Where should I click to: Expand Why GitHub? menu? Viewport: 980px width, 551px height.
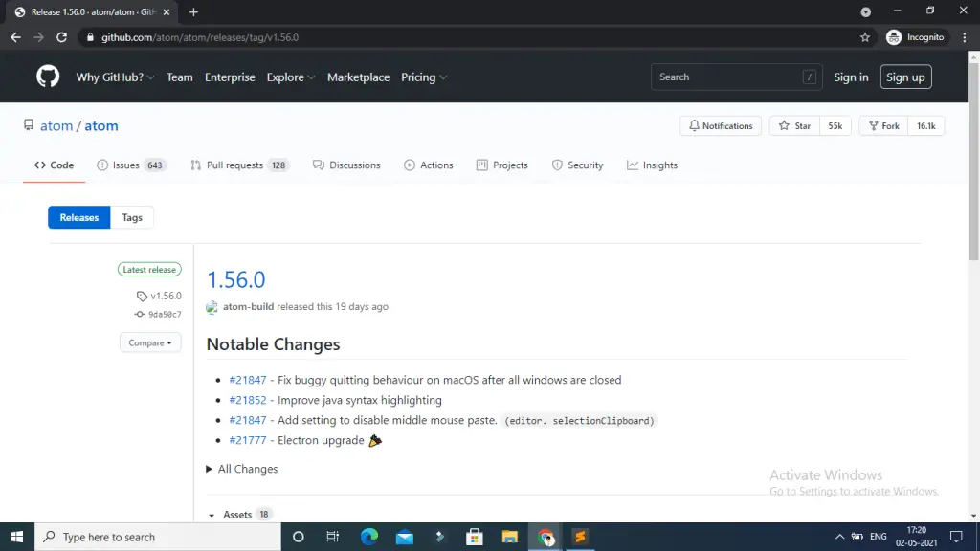point(115,77)
